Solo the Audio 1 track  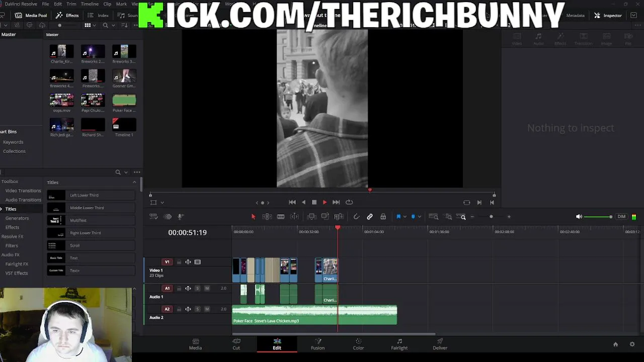197,288
